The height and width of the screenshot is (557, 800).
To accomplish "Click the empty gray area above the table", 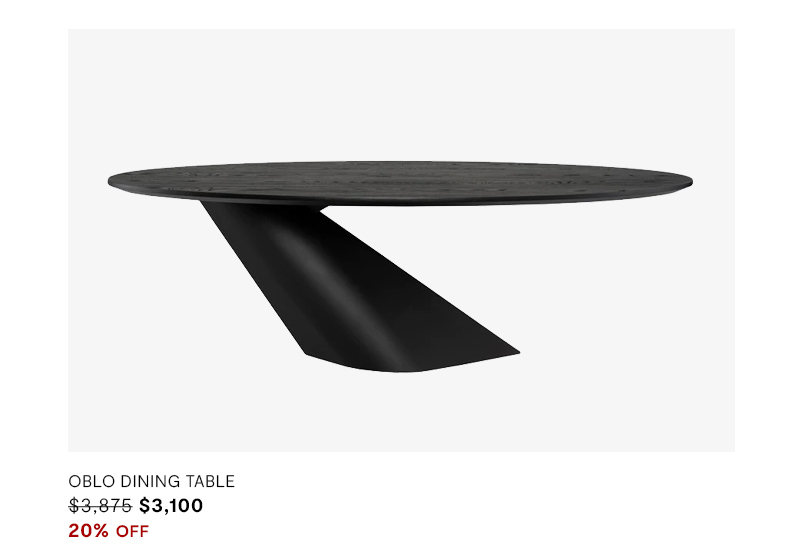I will click(x=401, y=92).
